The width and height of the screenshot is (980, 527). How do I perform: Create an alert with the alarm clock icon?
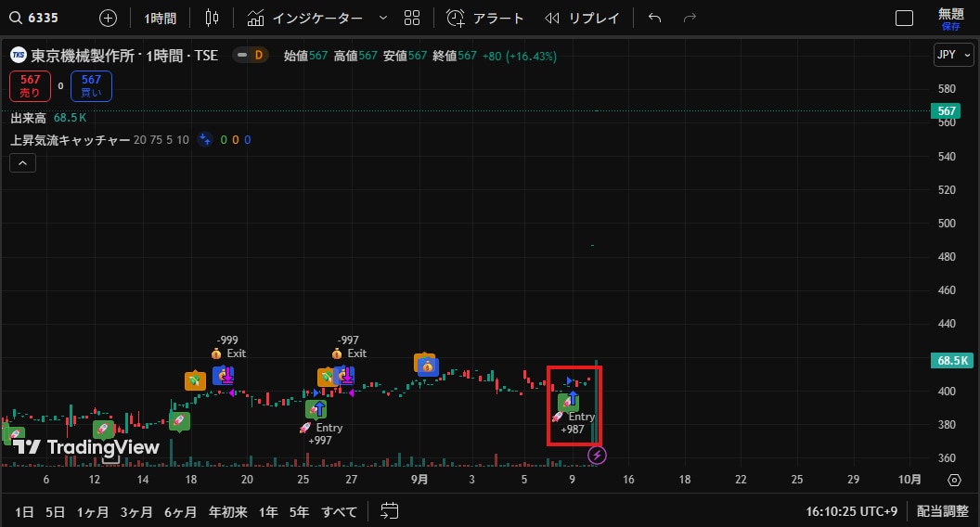click(455, 19)
